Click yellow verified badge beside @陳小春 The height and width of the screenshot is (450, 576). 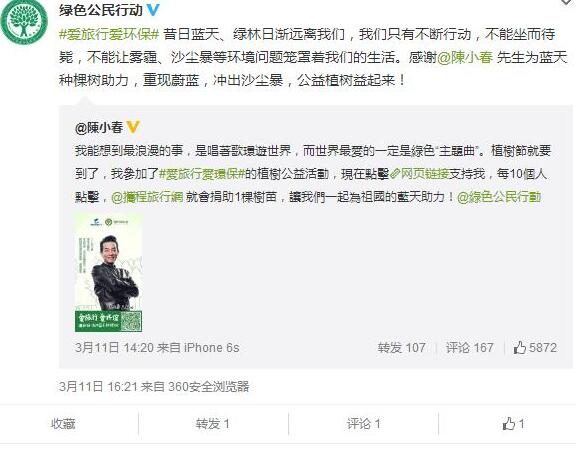(x=133, y=127)
